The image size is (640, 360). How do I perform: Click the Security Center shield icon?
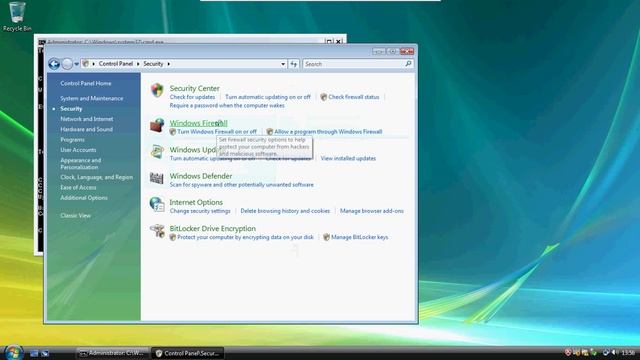point(157,90)
